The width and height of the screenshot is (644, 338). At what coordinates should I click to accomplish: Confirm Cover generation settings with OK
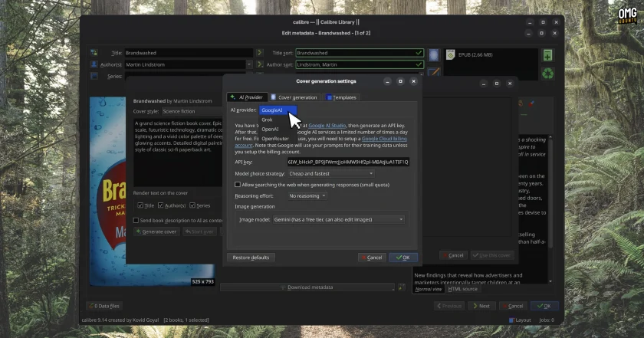point(403,258)
